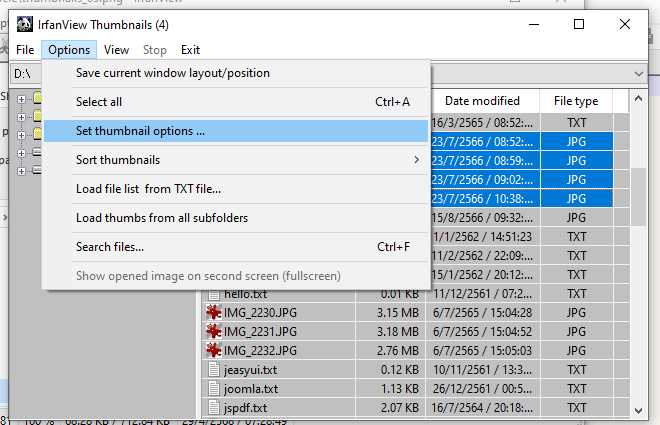Viewport: 660px width, 425px height.
Task: Click the jspdf.txt document icon
Action: tap(212, 408)
